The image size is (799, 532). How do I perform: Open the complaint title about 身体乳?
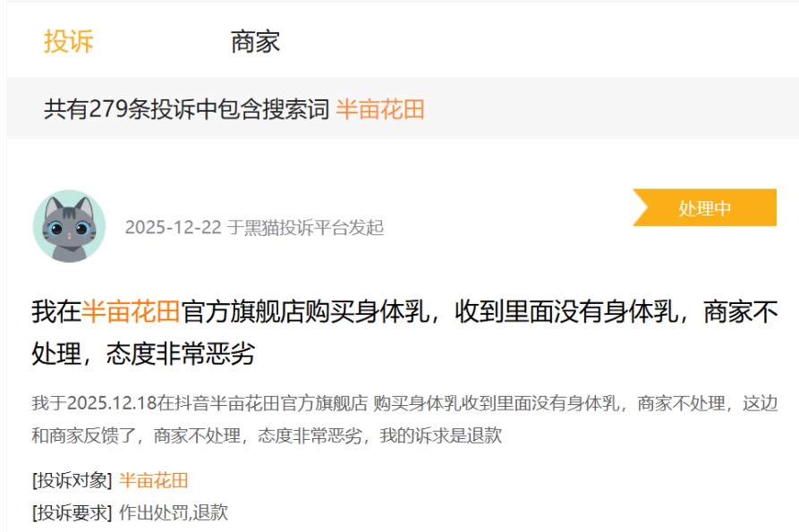pos(404,333)
